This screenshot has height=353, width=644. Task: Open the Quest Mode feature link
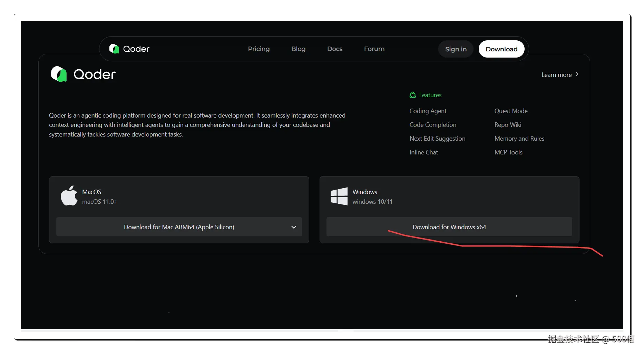(x=511, y=111)
